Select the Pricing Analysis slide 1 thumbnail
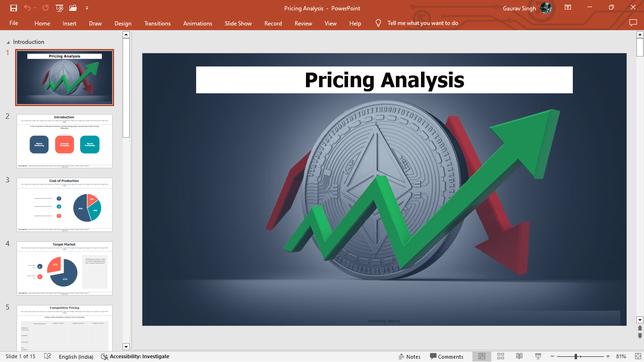644x362 pixels. pos(65,77)
